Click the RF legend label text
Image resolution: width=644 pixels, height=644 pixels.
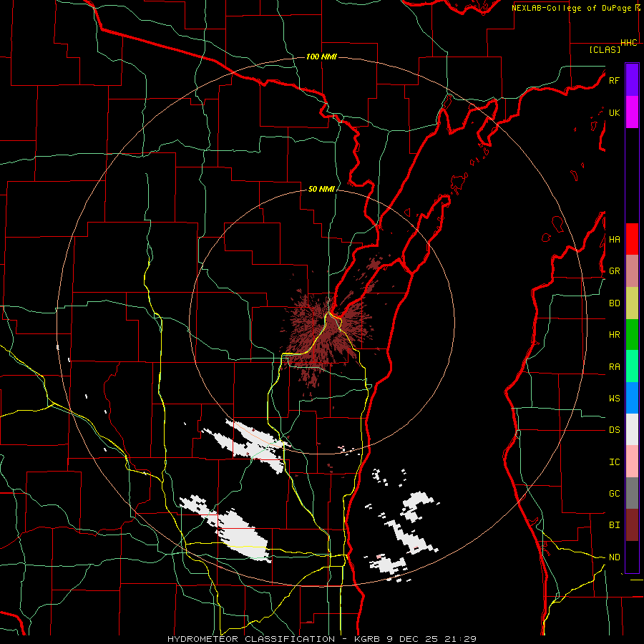tap(614, 80)
